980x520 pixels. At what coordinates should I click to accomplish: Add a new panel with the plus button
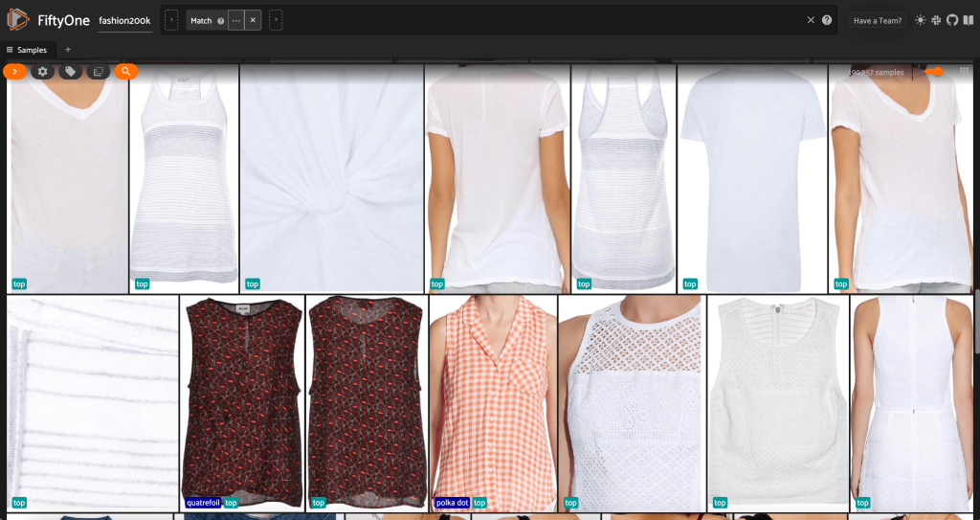tap(68, 50)
